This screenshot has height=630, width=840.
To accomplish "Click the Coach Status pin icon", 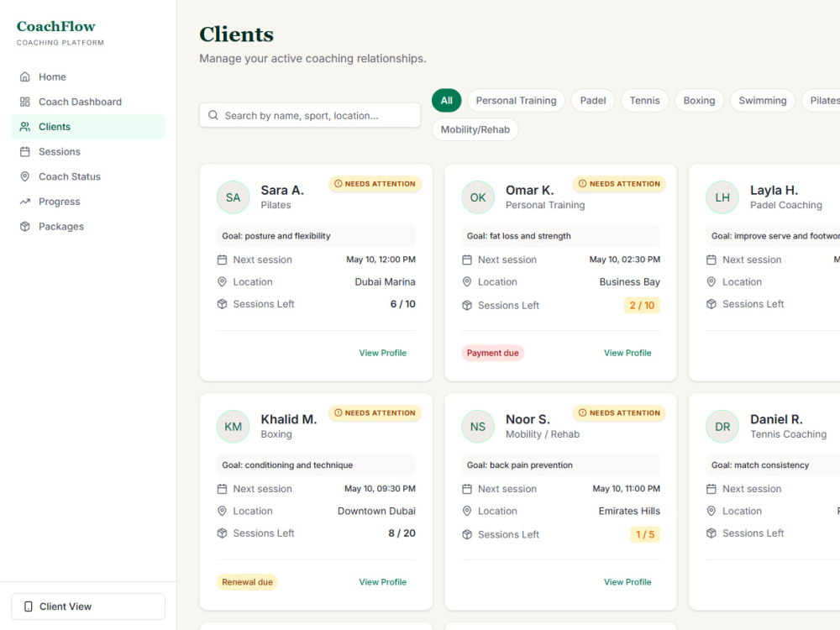I will pos(24,176).
